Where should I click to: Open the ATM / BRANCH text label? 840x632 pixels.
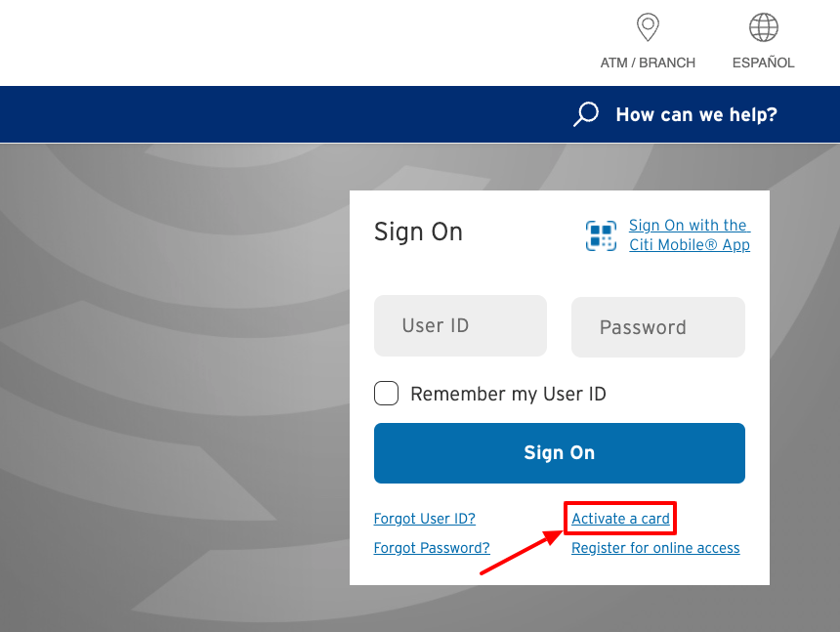point(648,63)
